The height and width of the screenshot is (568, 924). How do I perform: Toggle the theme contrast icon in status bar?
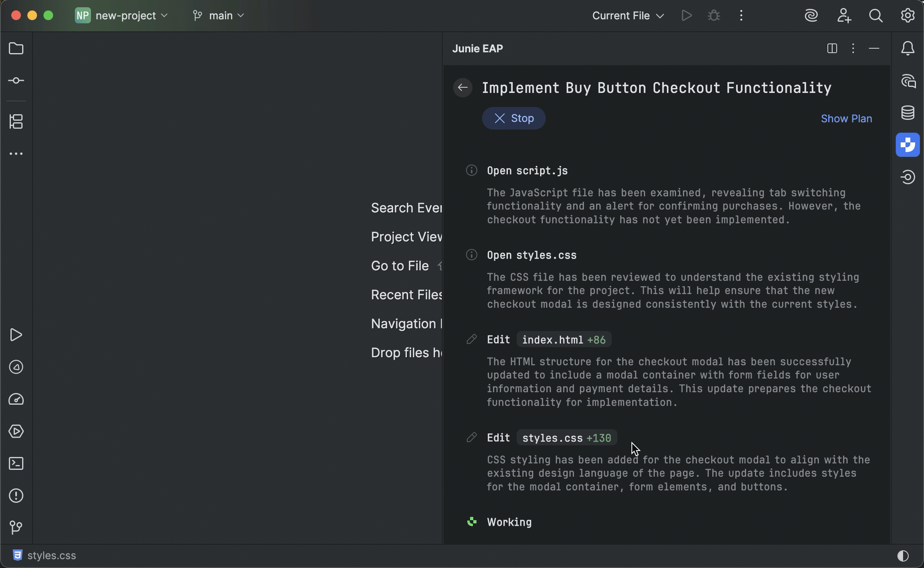(x=903, y=556)
